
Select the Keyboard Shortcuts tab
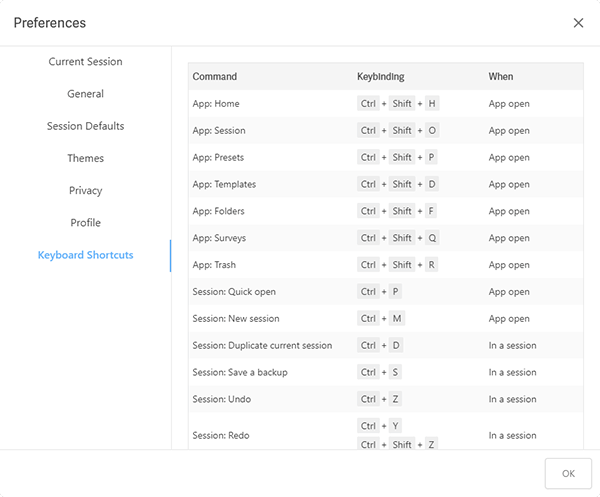(x=85, y=255)
